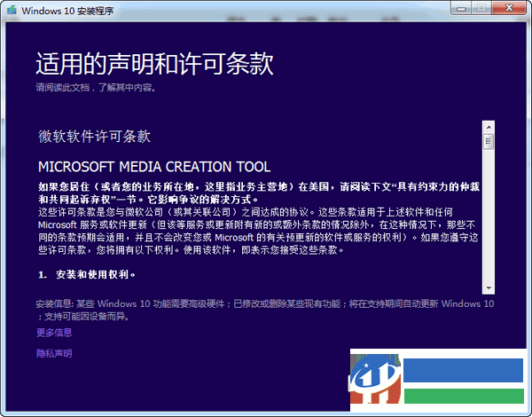Click the Windows 10 setup title bar icon
This screenshot has width=532, height=417.
(12, 10)
